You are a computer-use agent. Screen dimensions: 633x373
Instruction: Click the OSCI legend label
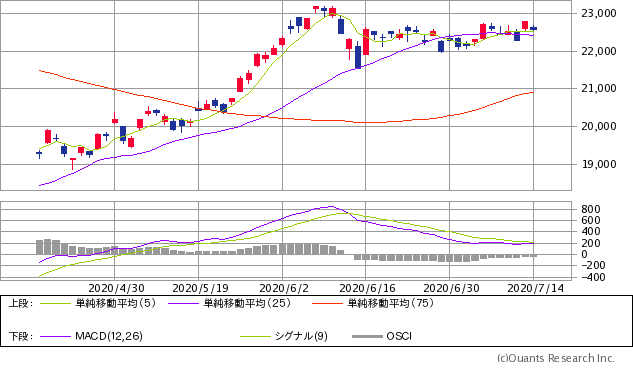click(x=399, y=336)
